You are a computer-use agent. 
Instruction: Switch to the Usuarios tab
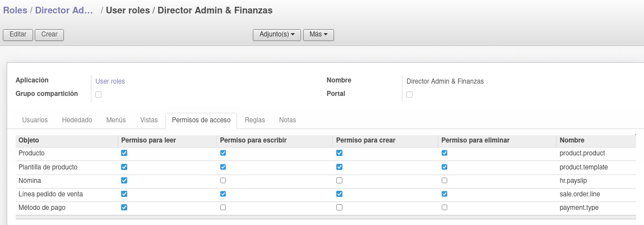(35, 120)
